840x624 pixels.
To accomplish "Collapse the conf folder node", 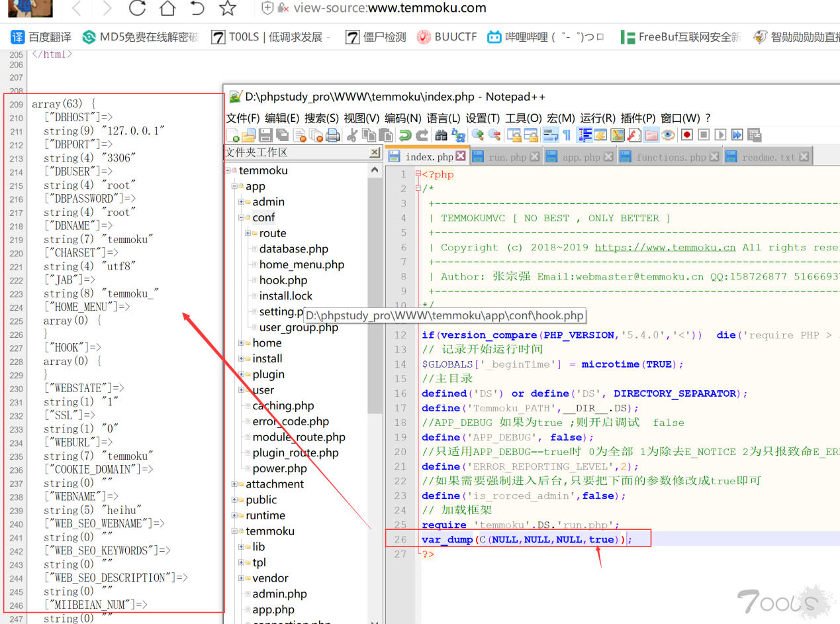I will (242, 217).
